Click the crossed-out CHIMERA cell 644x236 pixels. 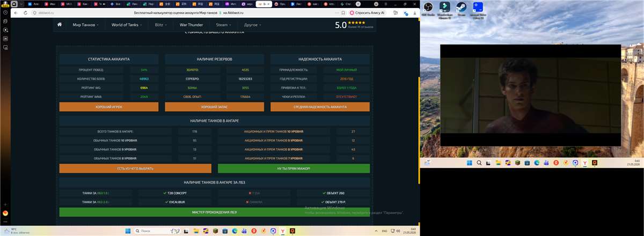(254, 202)
